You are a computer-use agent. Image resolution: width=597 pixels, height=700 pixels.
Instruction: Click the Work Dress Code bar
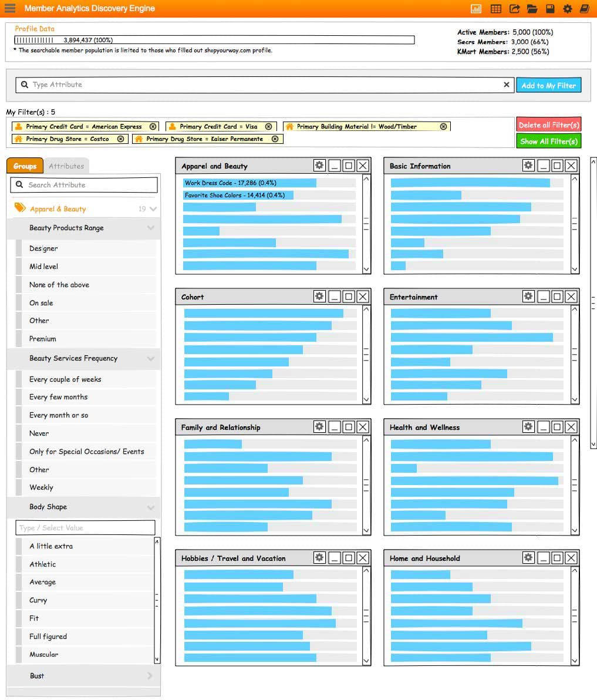click(249, 183)
